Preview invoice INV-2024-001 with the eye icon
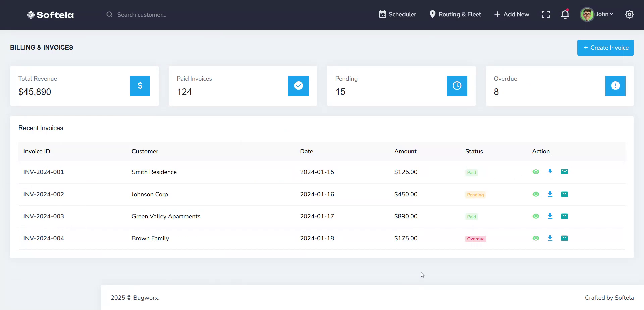Screen dimensions: 644x310 [x=536, y=172]
